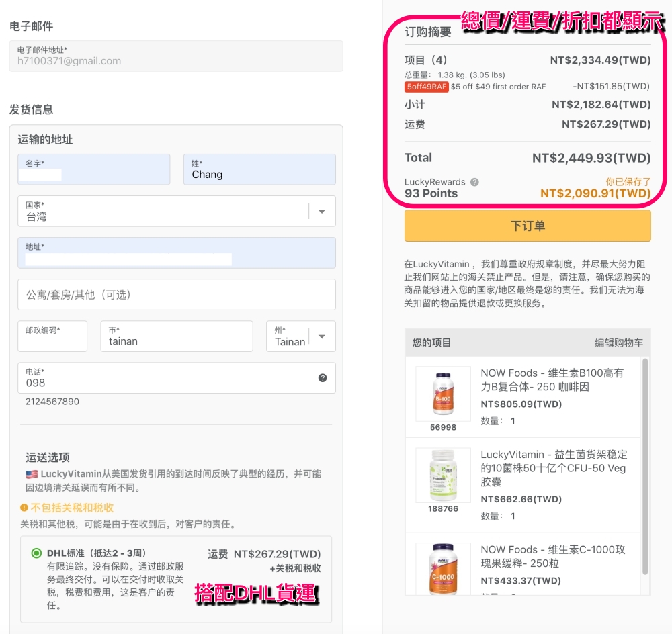This screenshot has width=672, height=634.
Task: Click the example phone number 2124567890
Action: (52, 402)
